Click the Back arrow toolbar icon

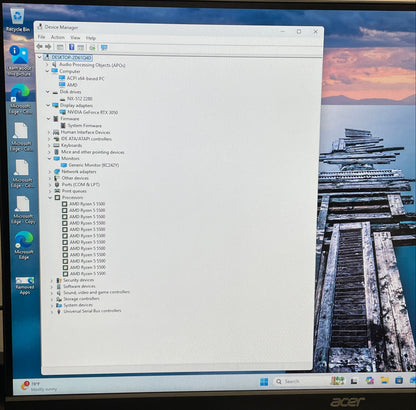pyautogui.click(x=39, y=47)
